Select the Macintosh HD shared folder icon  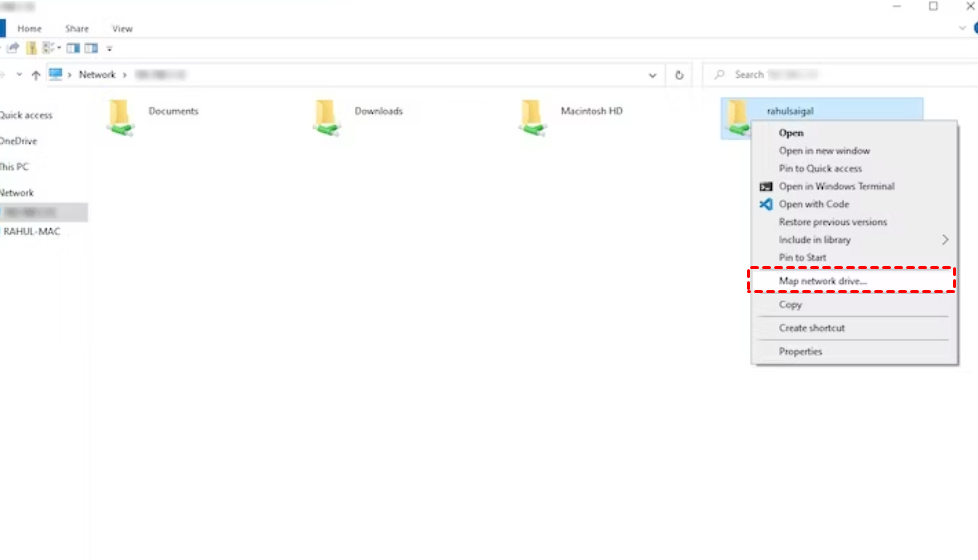[x=532, y=117]
